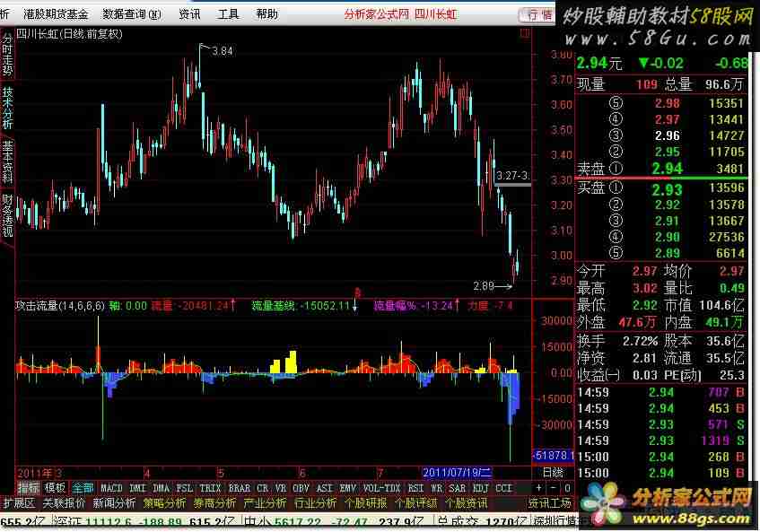Open the 帮助 menu
Image resolution: width=760 pixels, height=532 pixels.
pyautogui.click(x=267, y=14)
